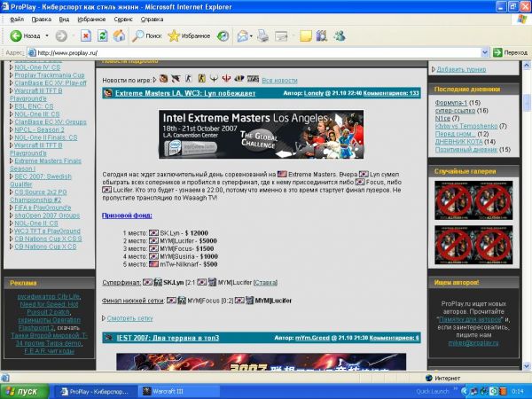Filter news by black Quake icon

(214, 79)
